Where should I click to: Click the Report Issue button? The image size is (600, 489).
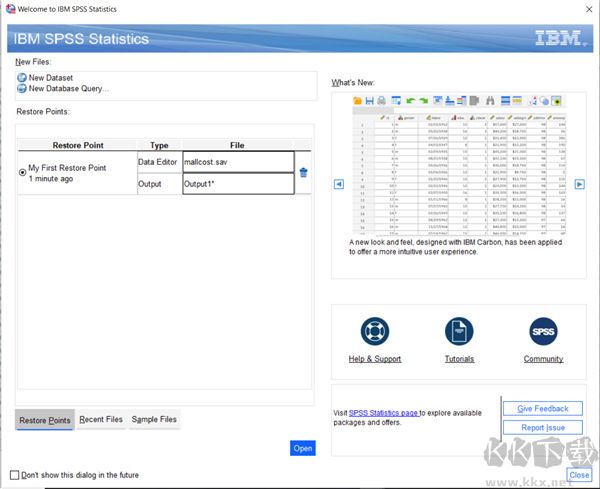point(542,428)
